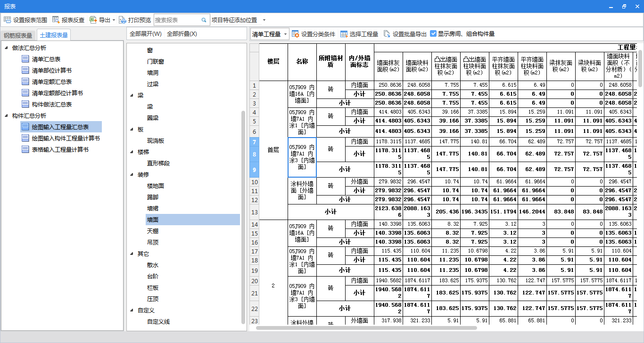
Task: Select 楼地面 in component list
Action: point(156,186)
